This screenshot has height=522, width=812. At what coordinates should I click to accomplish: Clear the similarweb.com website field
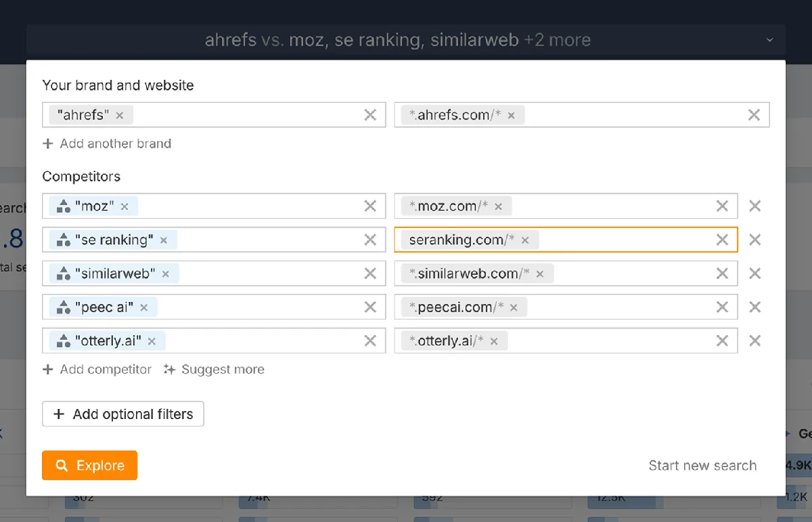click(722, 274)
